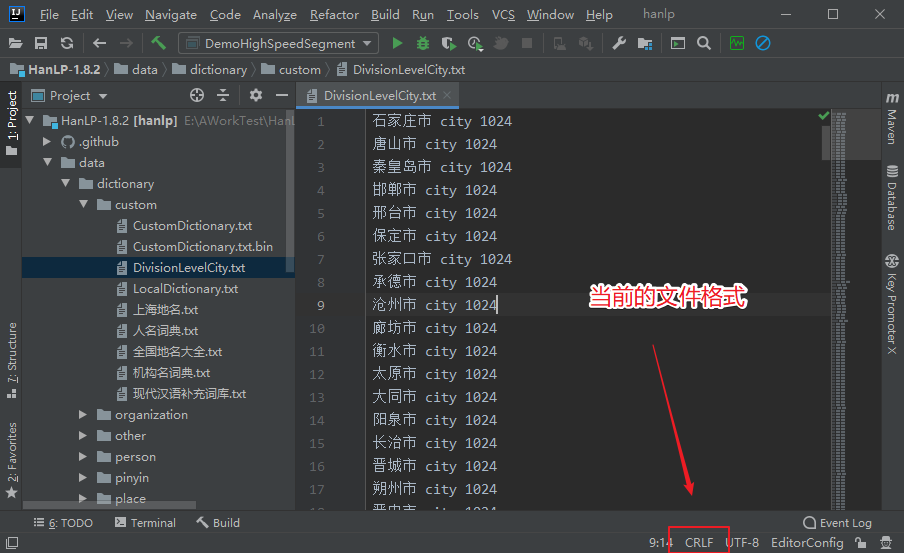Start Debug with the green bug icon
The width and height of the screenshot is (904, 553).
[423, 43]
